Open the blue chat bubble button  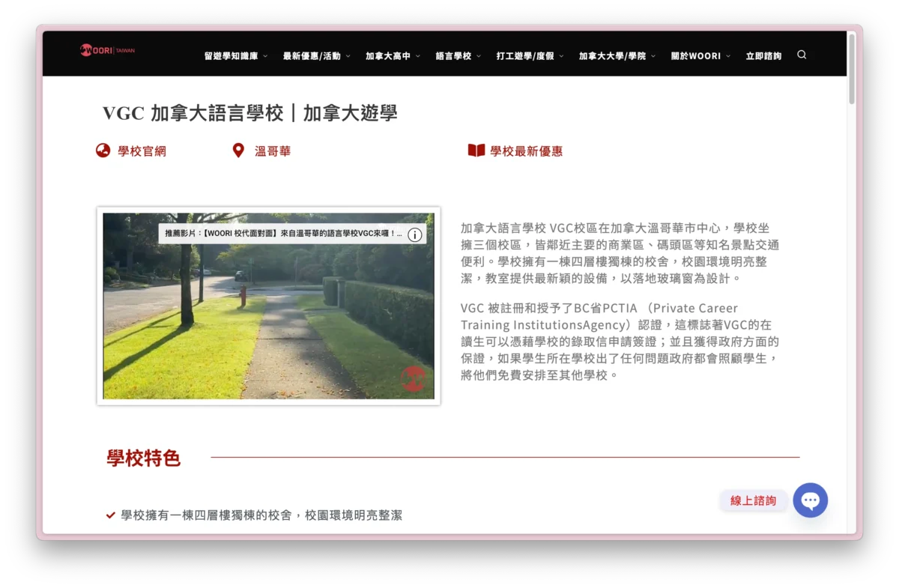(x=810, y=500)
